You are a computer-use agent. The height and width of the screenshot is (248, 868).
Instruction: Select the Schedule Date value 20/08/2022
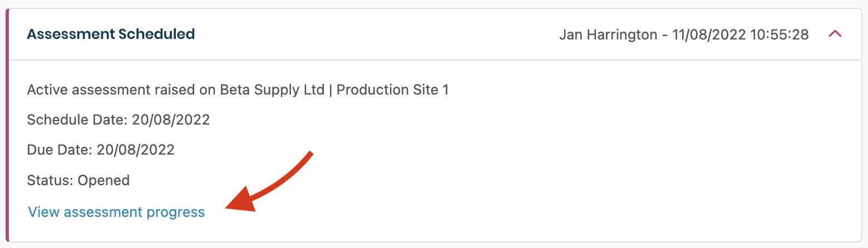click(x=171, y=120)
